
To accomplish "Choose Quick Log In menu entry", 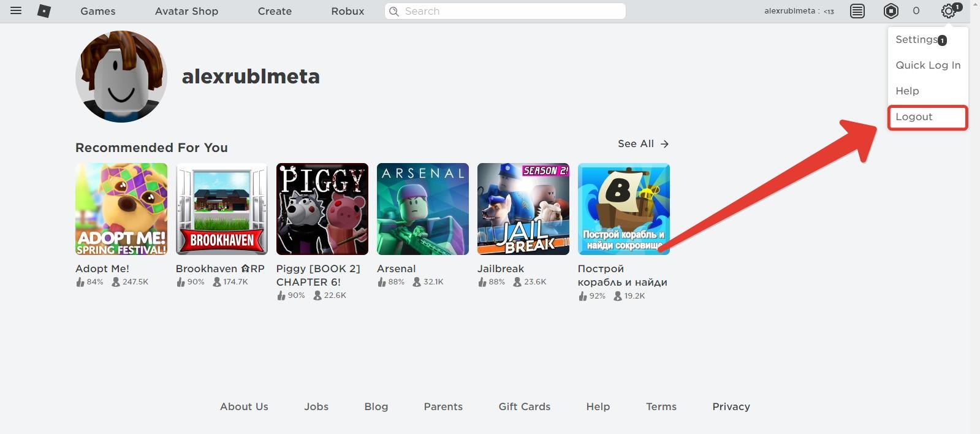I will tap(927, 66).
